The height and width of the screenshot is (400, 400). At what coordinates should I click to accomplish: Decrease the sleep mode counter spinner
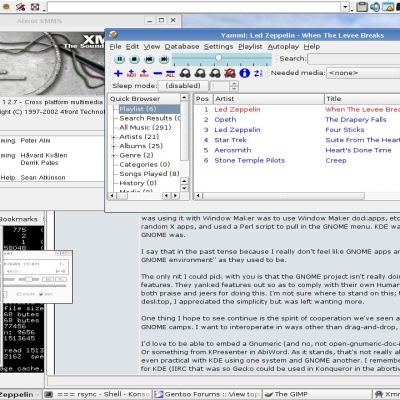click(x=234, y=89)
